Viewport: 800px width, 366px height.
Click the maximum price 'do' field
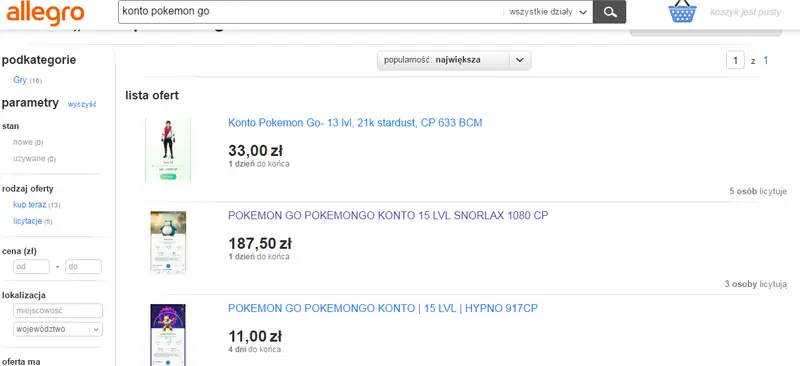[x=83, y=266]
